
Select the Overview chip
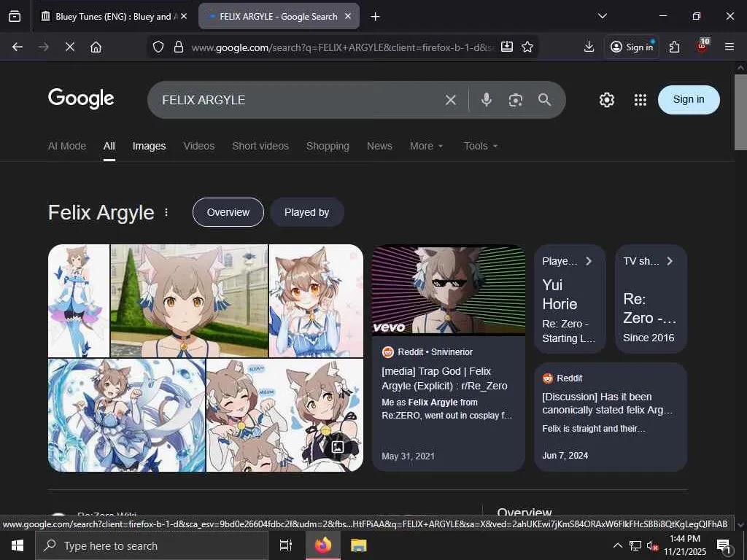[x=228, y=212]
